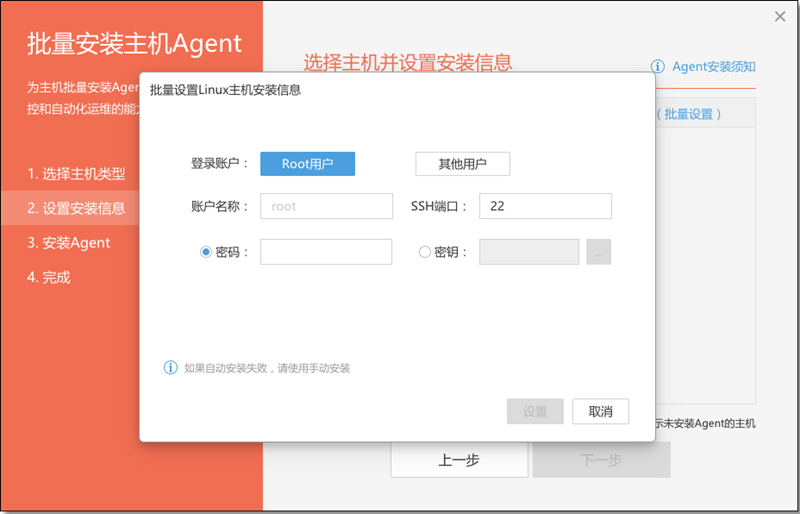Image resolution: width=800 pixels, height=514 pixels.
Task: Select the 密码 radio button
Action: (206, 252)
